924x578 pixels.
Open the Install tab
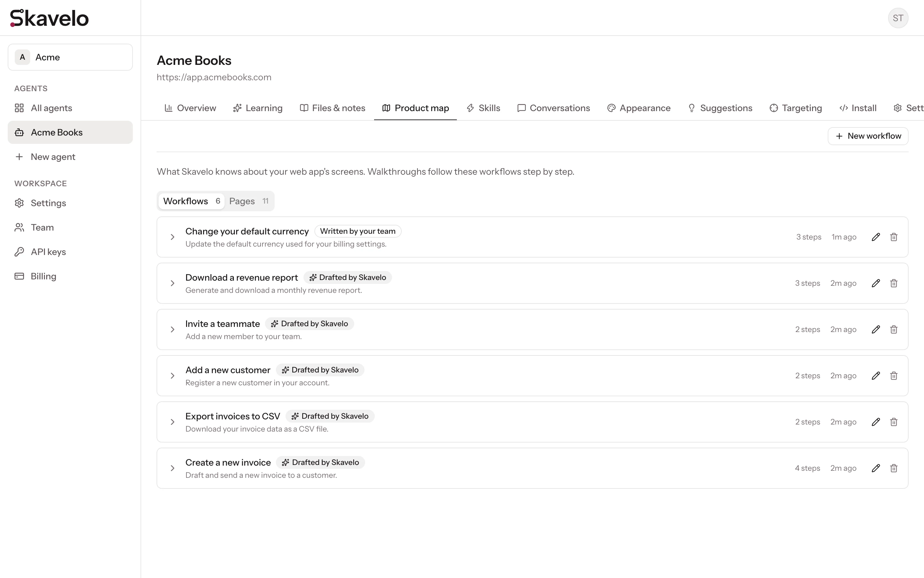coord(858,108)
